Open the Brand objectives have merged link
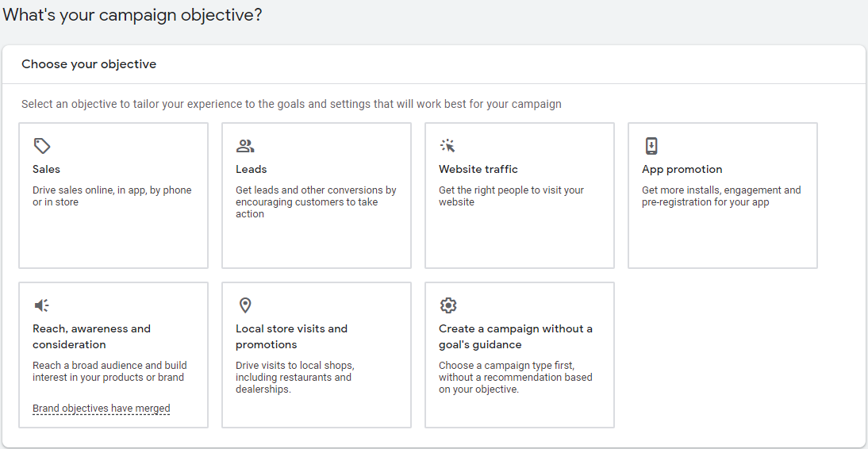 pos(102,409)
